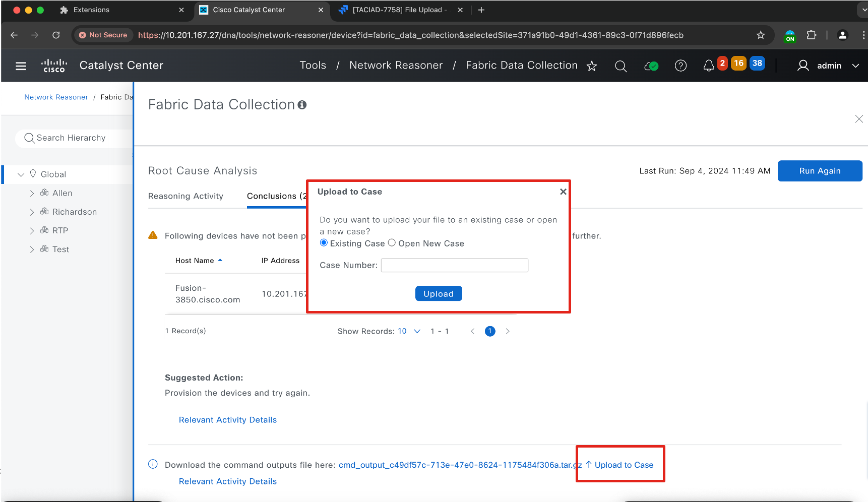Click the Upload button in dialog
Viewport: 868px width, 502px height.
coord(439,293)
